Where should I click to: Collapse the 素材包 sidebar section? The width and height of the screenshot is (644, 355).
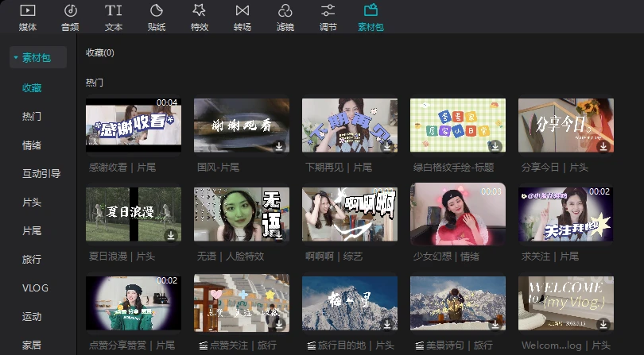pos(15,58)
